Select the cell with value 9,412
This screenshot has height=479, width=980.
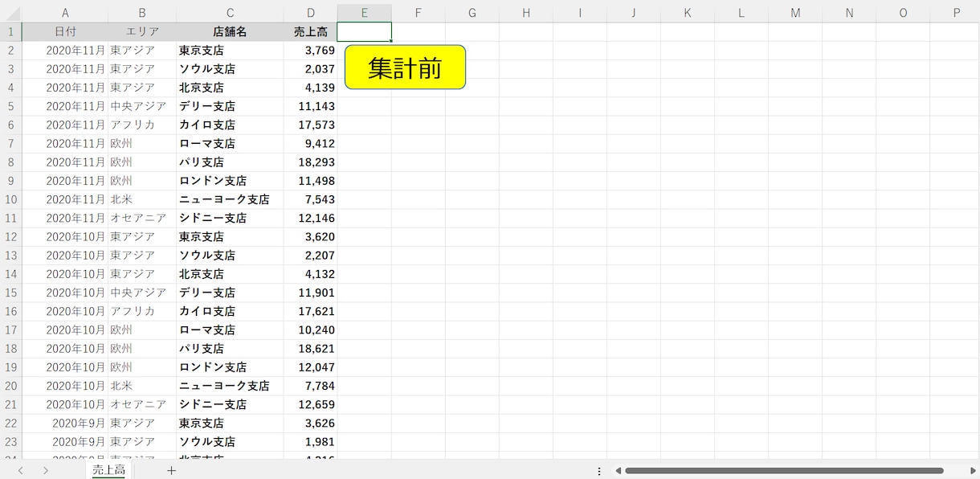pyautogui.click(x=310, y=144)
